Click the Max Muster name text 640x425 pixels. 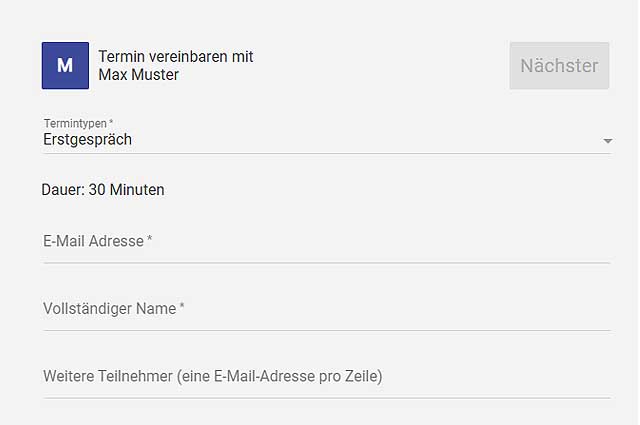[138, 75]
